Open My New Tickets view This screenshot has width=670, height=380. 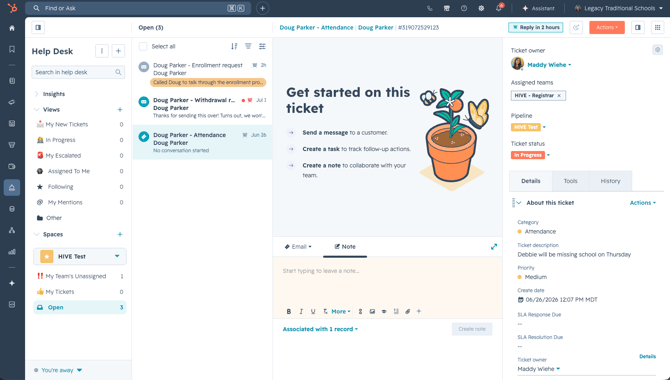click(80, 124)
